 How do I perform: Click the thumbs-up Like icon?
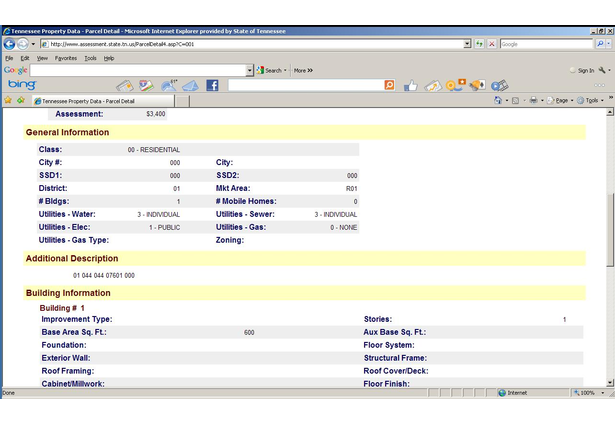pyautogui.click(x=410, y=85)
